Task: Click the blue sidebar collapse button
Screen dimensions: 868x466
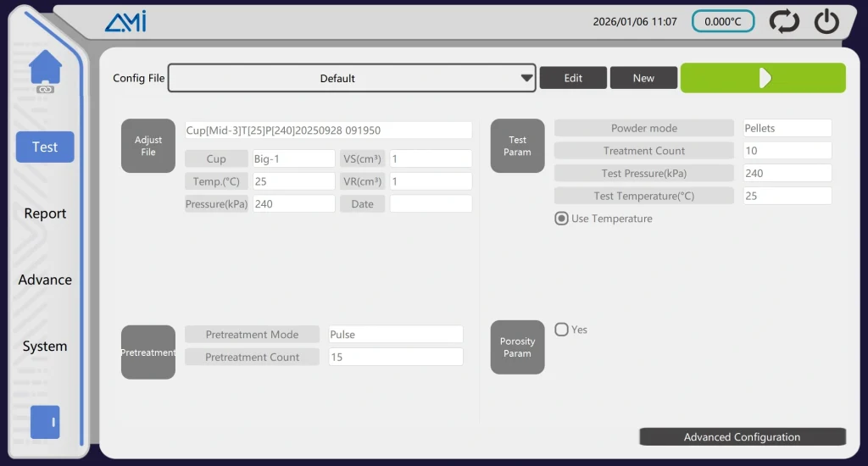Action: [45, 422]
